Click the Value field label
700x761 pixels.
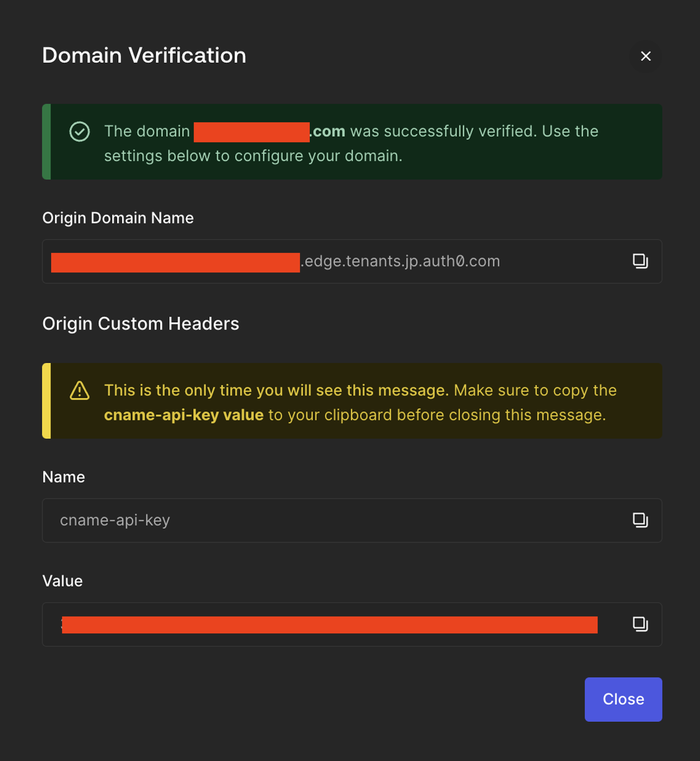pos(62,581)
